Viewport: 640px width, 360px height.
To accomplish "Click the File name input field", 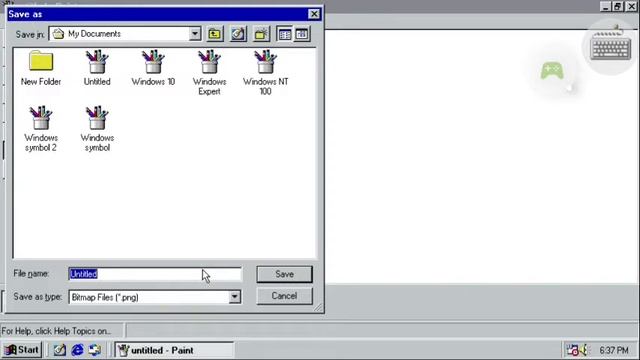I will click(x=155, y=274).
